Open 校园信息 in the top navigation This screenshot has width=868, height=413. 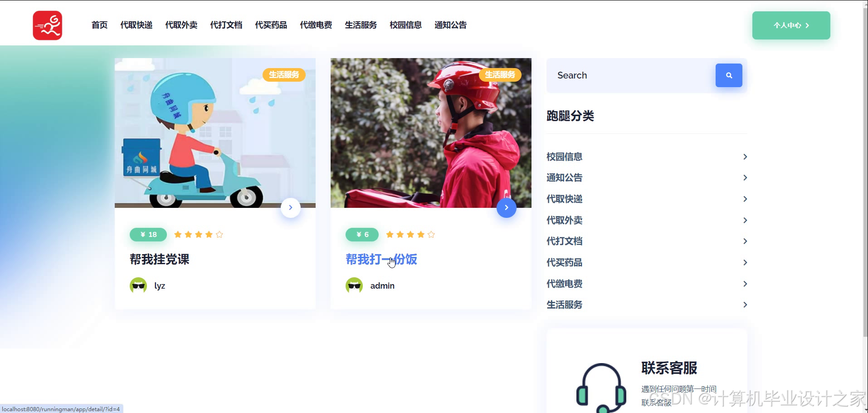tap(405, 25)
